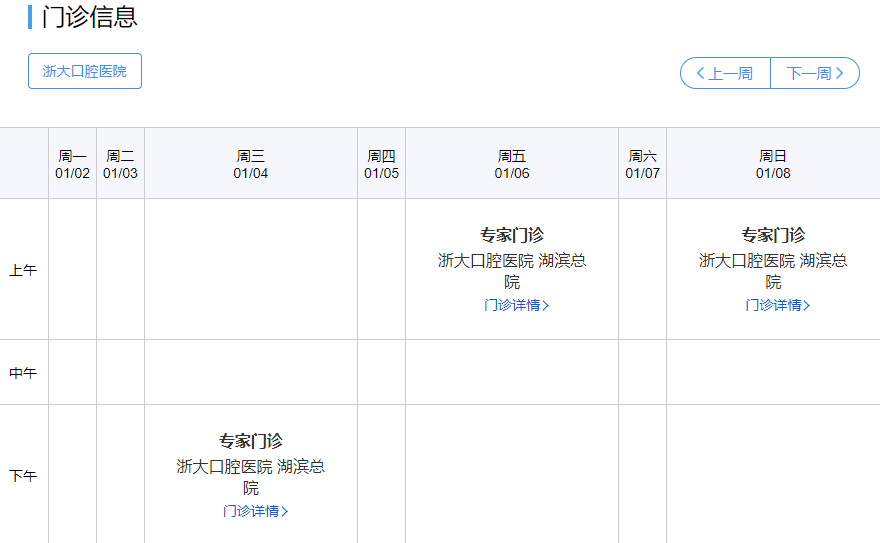This screenshot has width=880, height=543.
Task: Select the 周日 01/08 column header
Action: 773,164
